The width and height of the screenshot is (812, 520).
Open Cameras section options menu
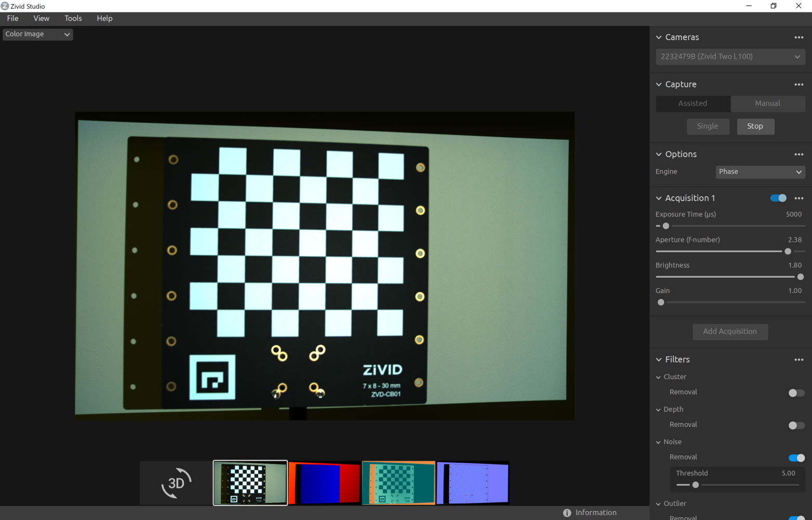798,37
